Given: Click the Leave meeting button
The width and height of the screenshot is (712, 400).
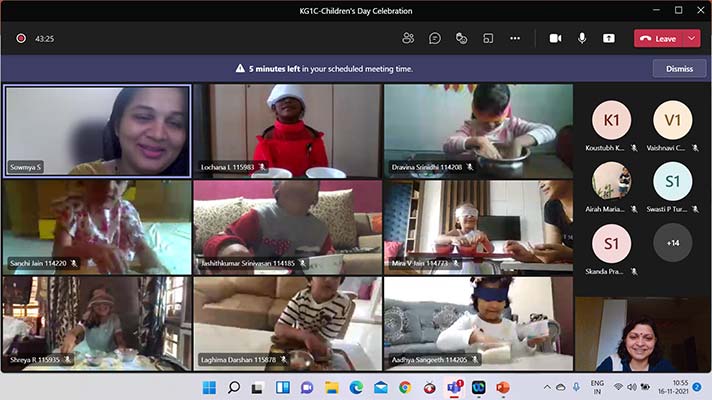Looking at the screenshot, I should tap(658, 38).
